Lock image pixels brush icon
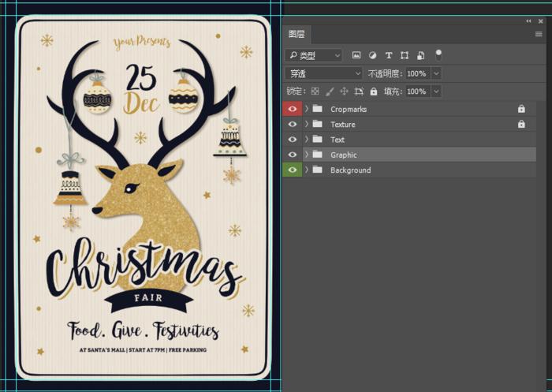The image size is (552, 392). tap(330, 91)
